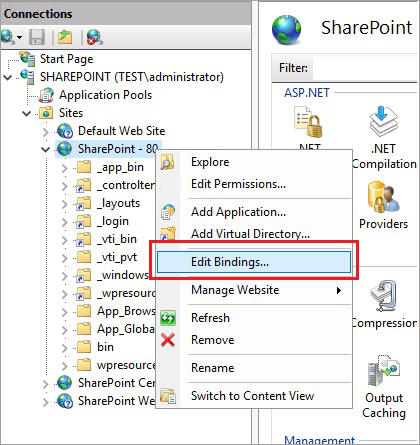Expand the bin folder node
The image size is (420, 445).
click(65, 348)
